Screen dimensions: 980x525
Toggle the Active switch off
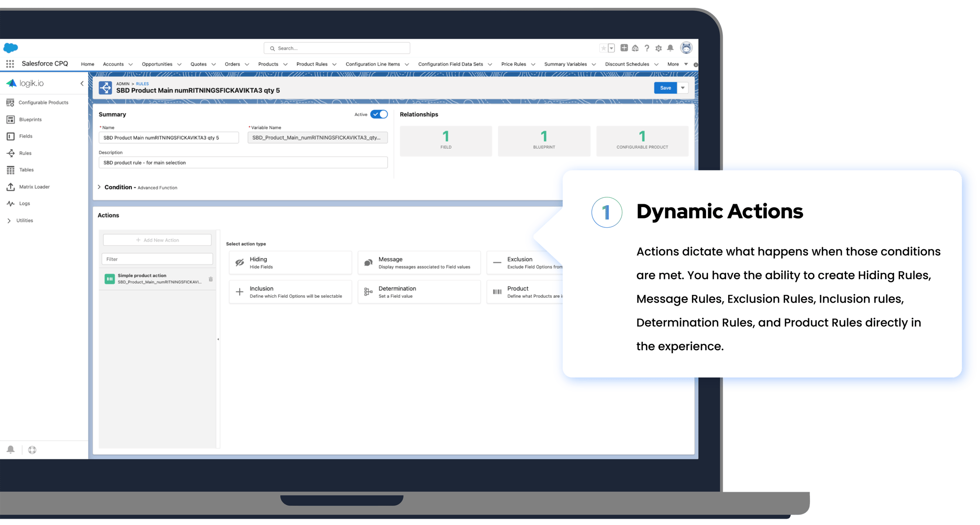[x=379, y=114]
